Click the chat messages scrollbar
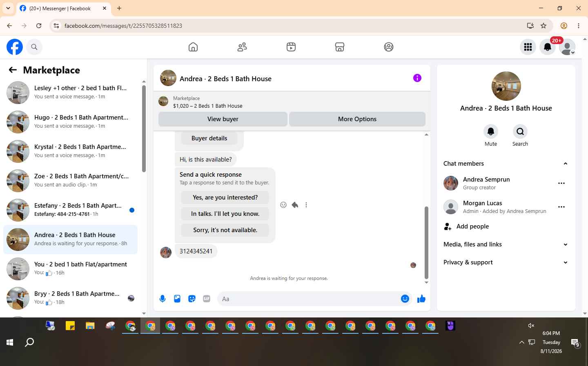This screenshot has height=366, width=588. tap(426, 242)
